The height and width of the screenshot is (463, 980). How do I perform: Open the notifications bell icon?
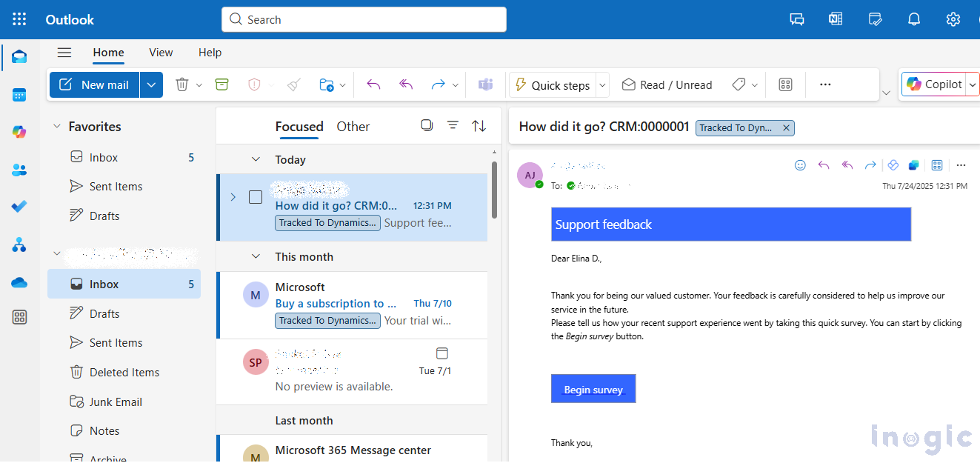click(914, 19)
